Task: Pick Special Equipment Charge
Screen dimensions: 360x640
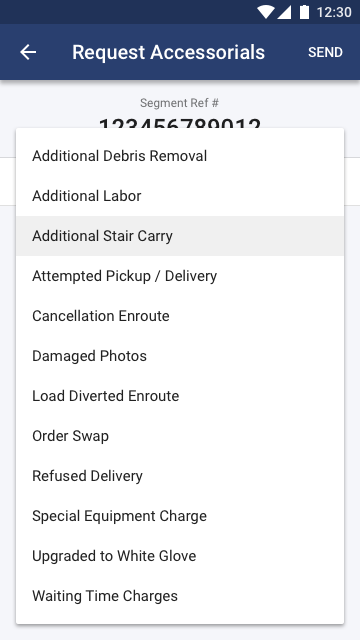Action: coord(180,516)
